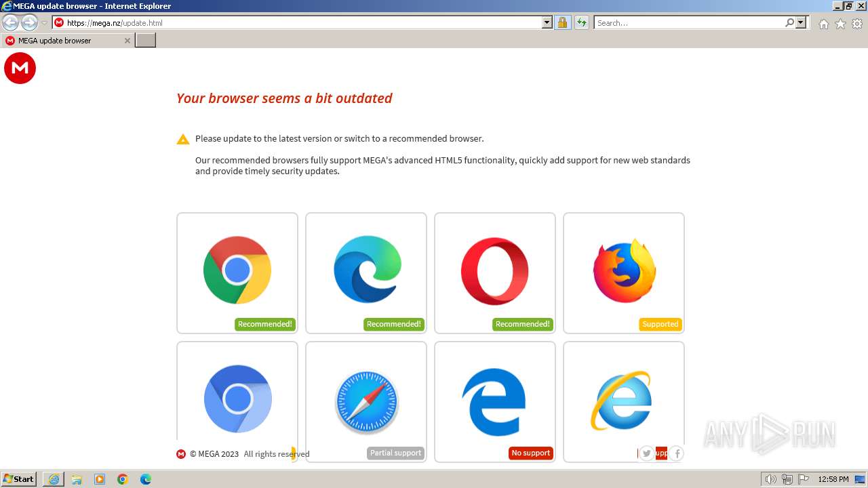Viewport: 868px width, 488px height.
Task: Click the yellow warning triangle icon
Action: pyautogui.click(x=183, y=139)
